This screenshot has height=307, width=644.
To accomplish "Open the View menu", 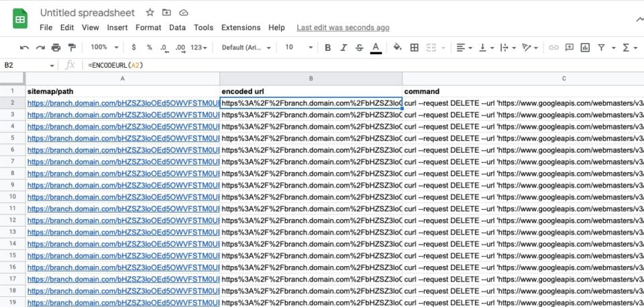I will (x=91, y=27).
